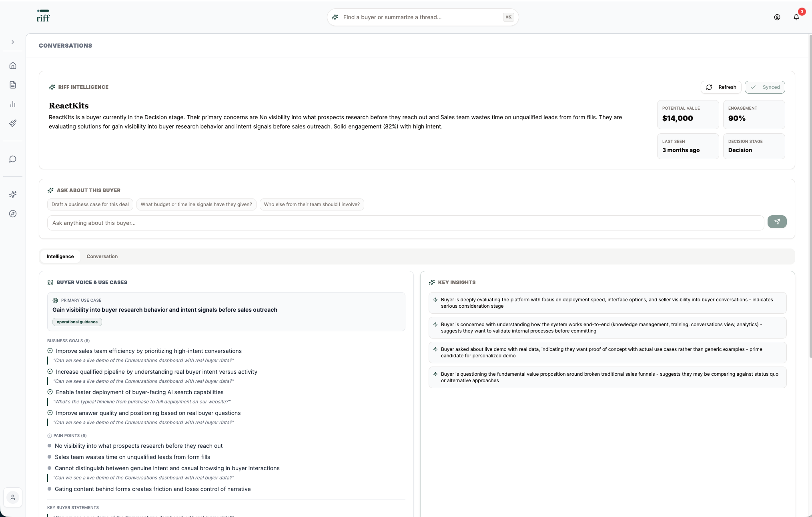This screenshot has height=517, width=812.
Task: Click the riff logo
Action: pyautogui.click(x=43, y=16)
